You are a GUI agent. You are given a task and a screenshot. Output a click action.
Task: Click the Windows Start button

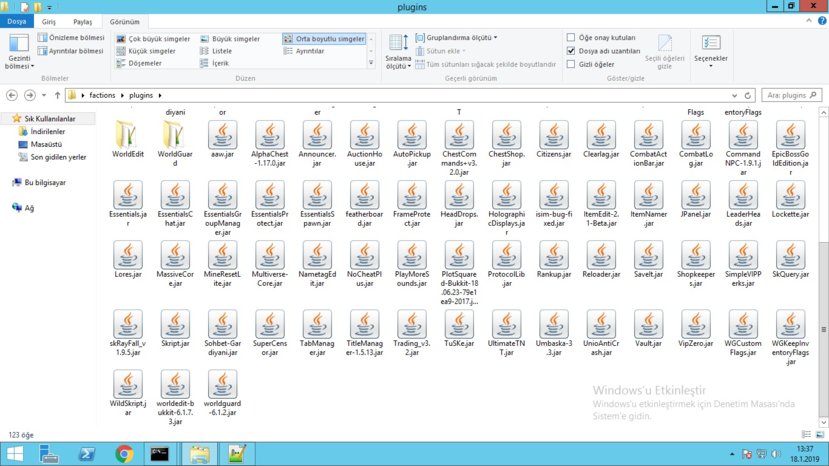point(15,454)
